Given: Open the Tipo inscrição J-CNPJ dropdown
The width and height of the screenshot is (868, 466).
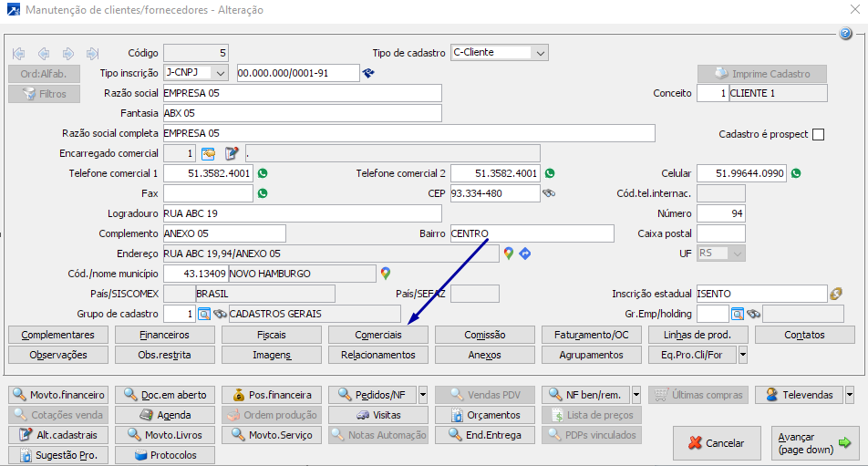Looking at the screenshot, I should (221, 73).
